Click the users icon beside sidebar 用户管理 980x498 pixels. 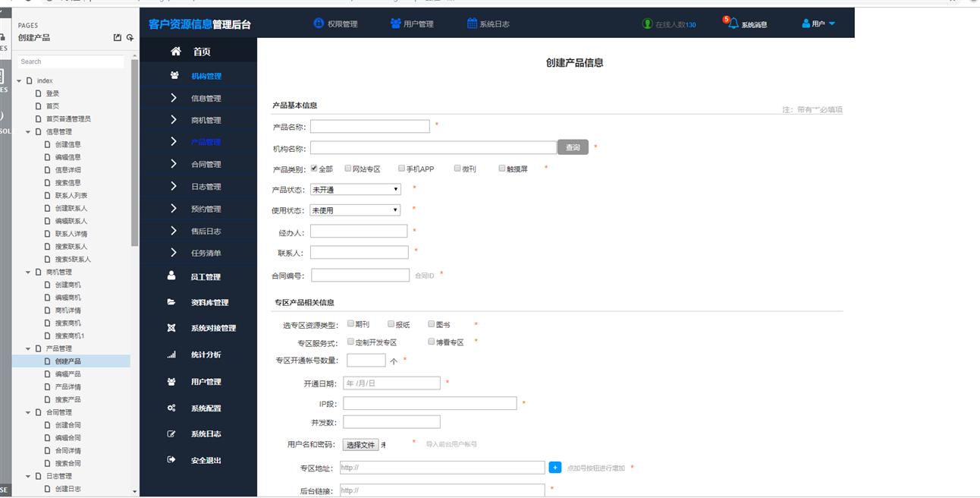coord(171,381)
